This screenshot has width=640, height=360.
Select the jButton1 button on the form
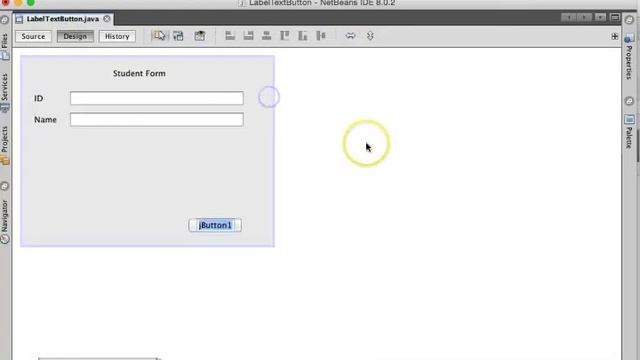pyautogui.click(x=215, y=225)
